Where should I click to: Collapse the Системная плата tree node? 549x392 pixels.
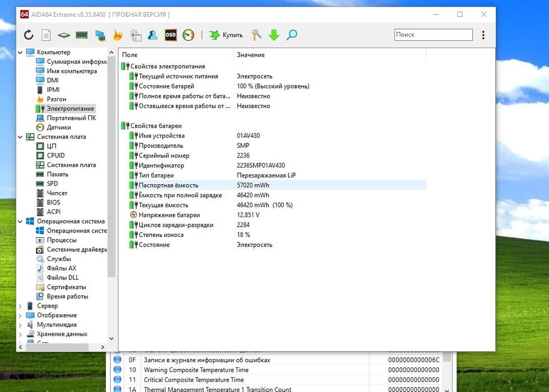pos(20,137)
